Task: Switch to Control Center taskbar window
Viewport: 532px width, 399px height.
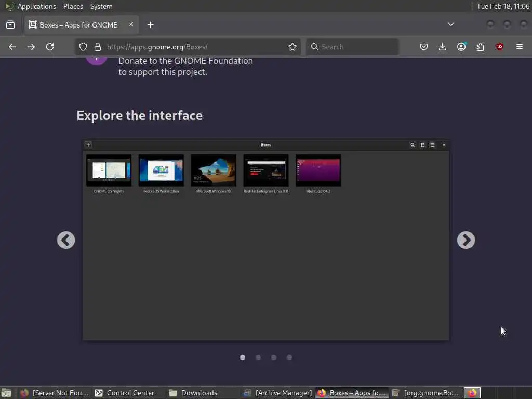Action: coord(125,393)
